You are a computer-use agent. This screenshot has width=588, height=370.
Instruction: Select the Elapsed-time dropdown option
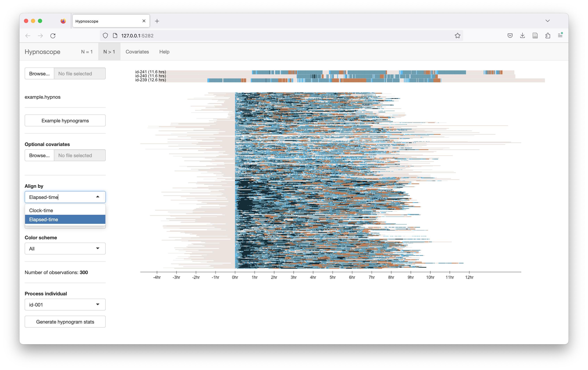(x=43, y=219)
